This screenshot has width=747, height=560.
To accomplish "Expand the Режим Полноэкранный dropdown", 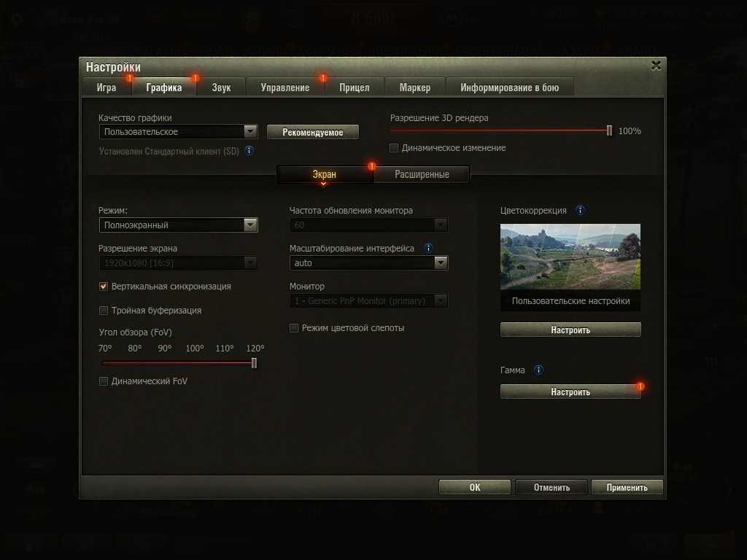I will tap(178, 225).
